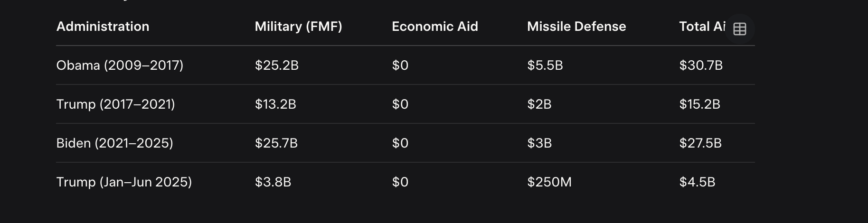
Task: Click the $3.8B military aid cell
Action: (x=273, y=182)
